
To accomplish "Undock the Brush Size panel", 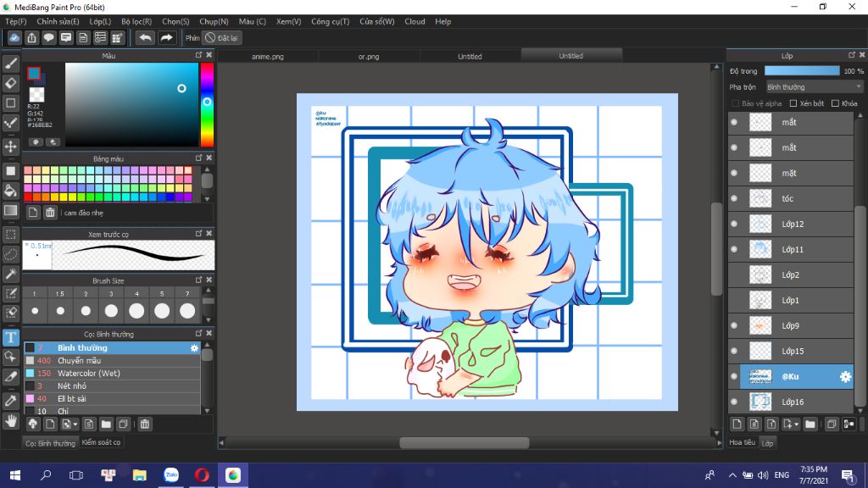I will pos(198,280).
